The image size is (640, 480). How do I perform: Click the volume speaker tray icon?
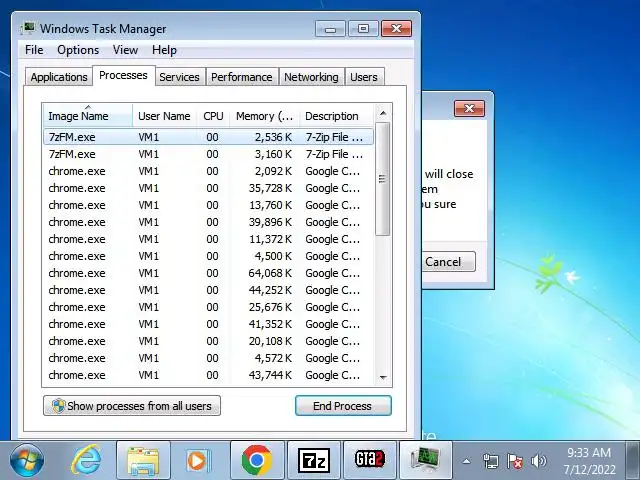coord(538,462)
